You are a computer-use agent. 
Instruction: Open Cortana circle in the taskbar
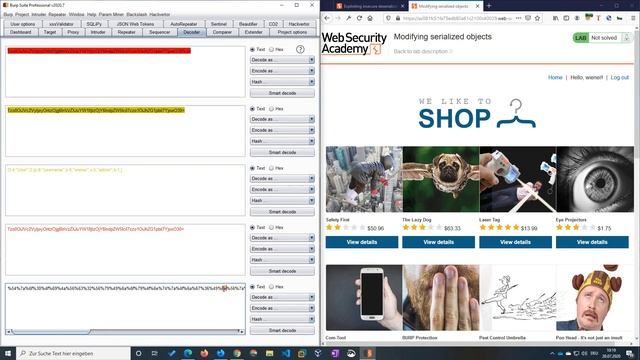(138, 353)
